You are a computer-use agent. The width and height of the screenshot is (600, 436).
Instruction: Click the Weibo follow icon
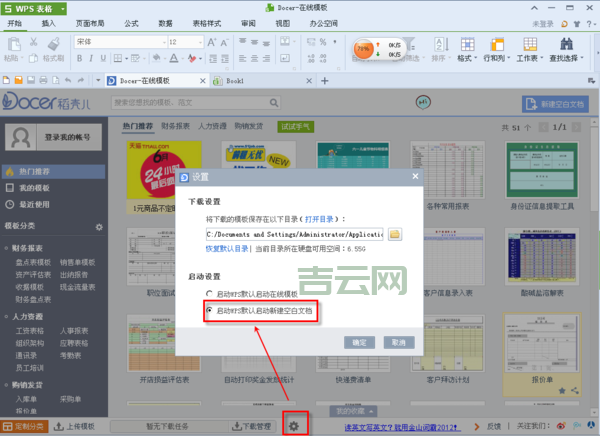tap(561, 426)
